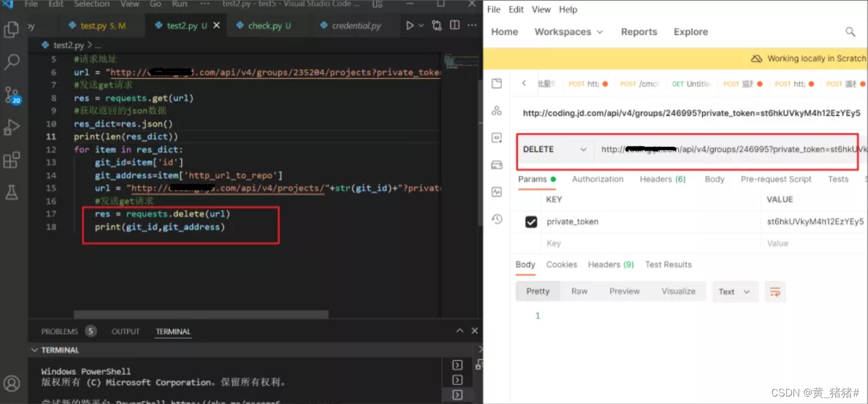Open Source Control with 20 badge
The width and height of the screenshot is (868, 404).
[x=12, y=95]
